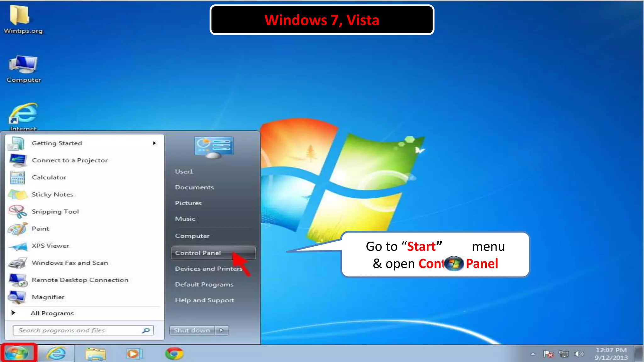Click the Windows Start orb button
The image size is (644, 362).
click(x=17, y=353)
